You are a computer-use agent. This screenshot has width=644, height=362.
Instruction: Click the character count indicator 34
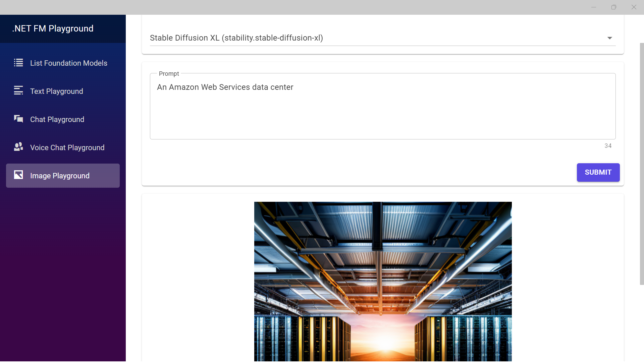[608, 145]
